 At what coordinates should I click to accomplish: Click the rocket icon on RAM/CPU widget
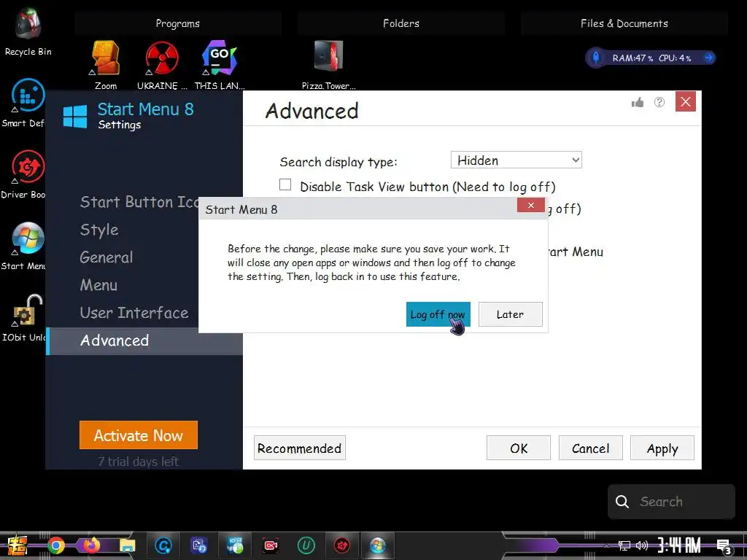tap(595, 58)
